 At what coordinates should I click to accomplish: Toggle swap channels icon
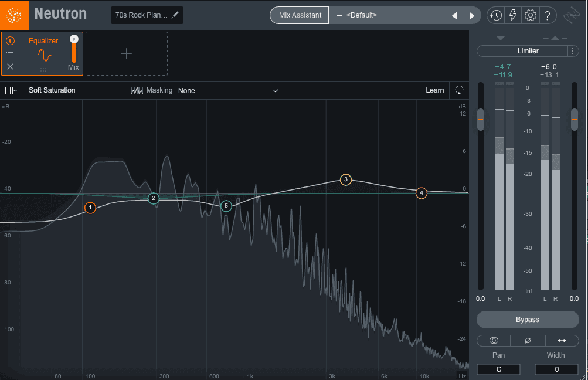click(562, 341)
